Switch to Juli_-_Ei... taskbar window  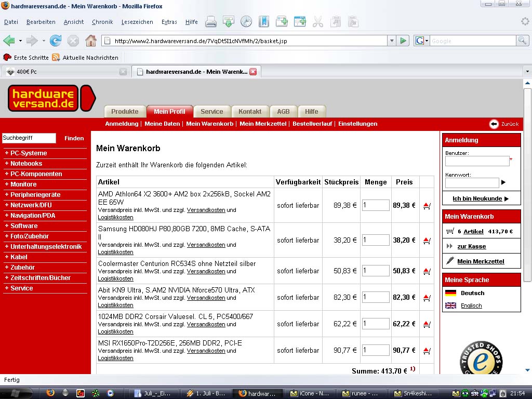click(153, 394)
